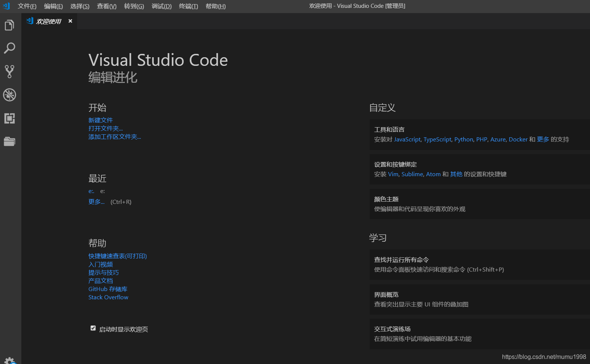Open the 选择(S) menu
Screen dimensions: 590x364
(x=80, y=6)
